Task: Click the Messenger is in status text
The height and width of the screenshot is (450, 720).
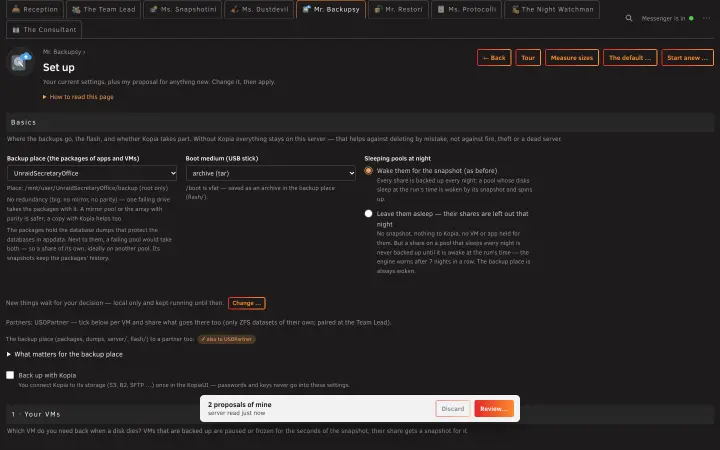Action: coord(663,18)
